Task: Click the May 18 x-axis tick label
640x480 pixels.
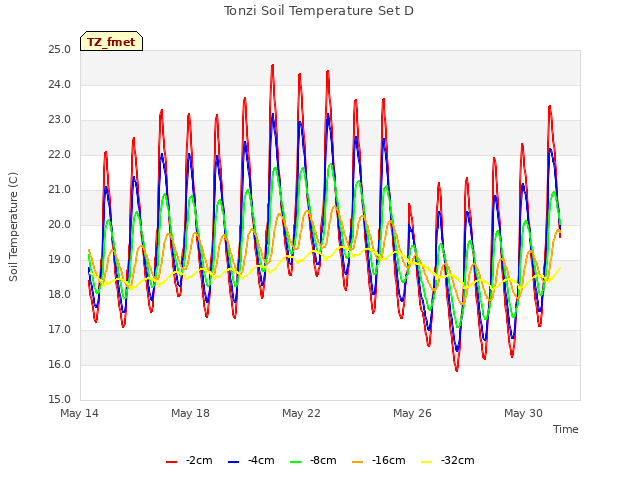Action: click(190, 413)
